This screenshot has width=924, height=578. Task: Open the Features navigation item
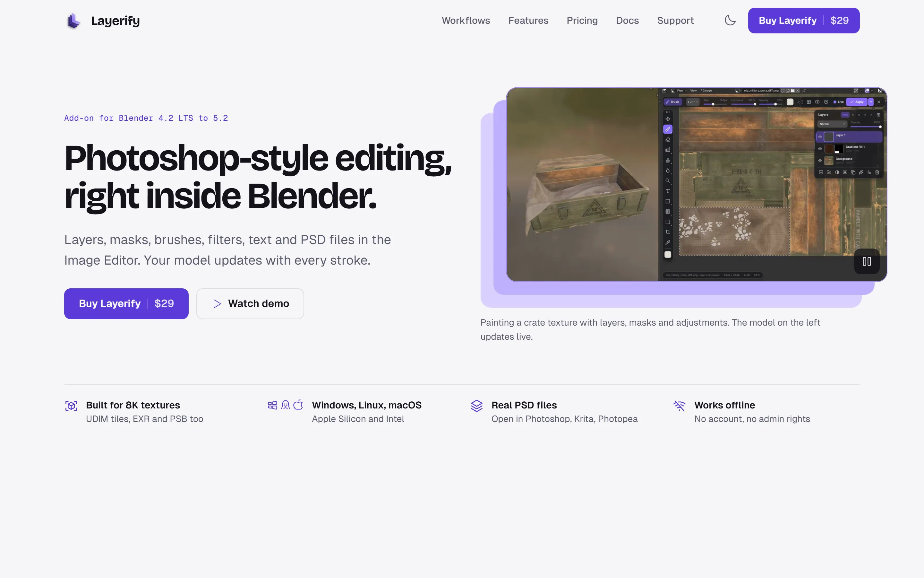[528, 21]
